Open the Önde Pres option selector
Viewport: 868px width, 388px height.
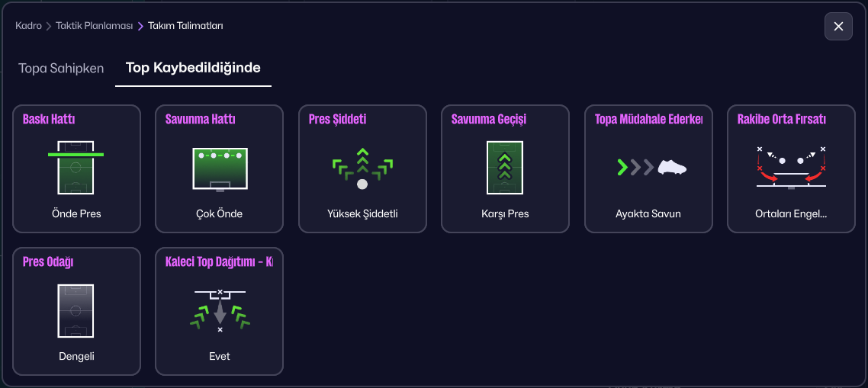tap(76, 213)
